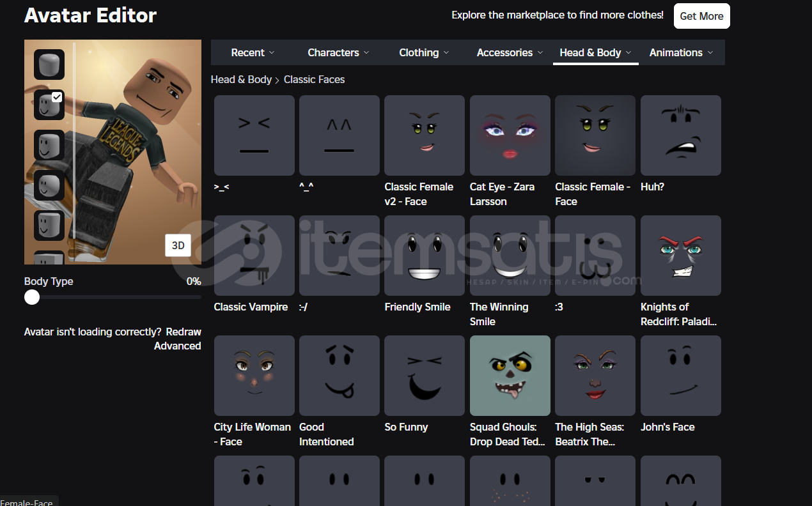812x506 pixels.
Task: Go to Head & Body breadcrumb link
Action: 241,79
